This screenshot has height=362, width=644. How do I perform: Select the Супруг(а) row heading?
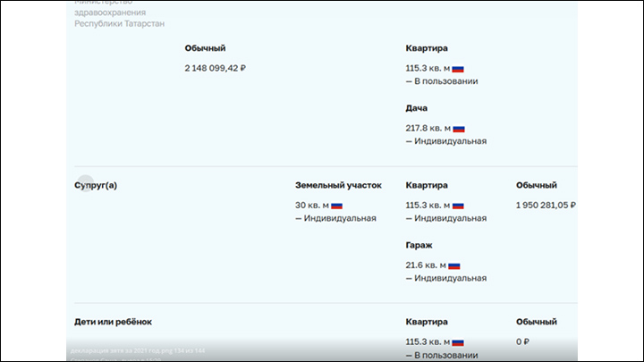97,186
